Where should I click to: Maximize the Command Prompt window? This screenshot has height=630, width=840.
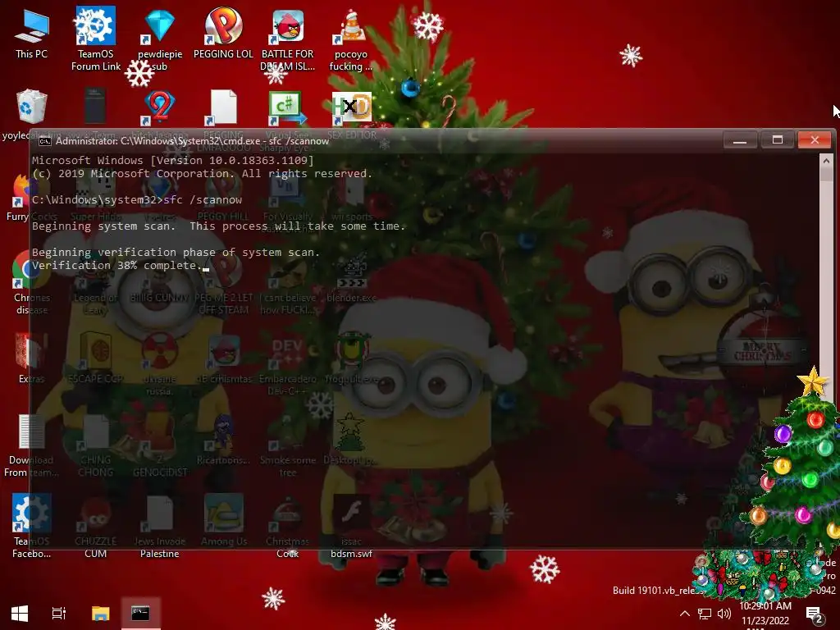click(x=778, y=140)
